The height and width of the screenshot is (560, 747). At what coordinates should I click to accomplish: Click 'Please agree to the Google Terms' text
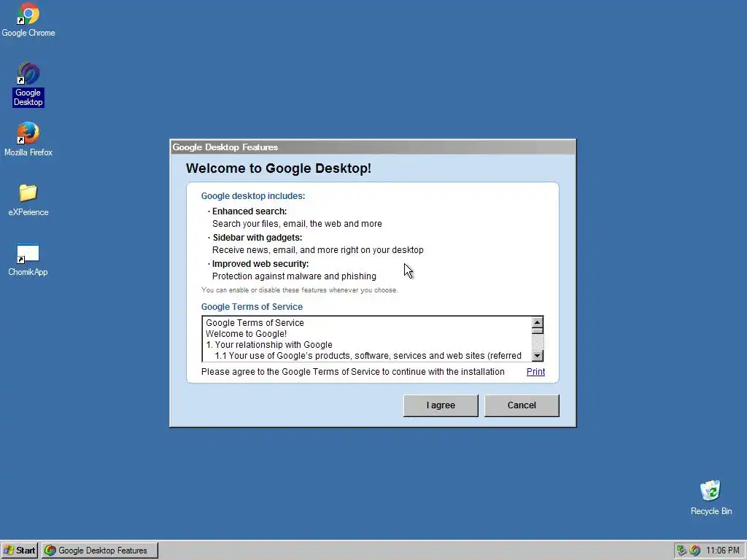(352, 371)
